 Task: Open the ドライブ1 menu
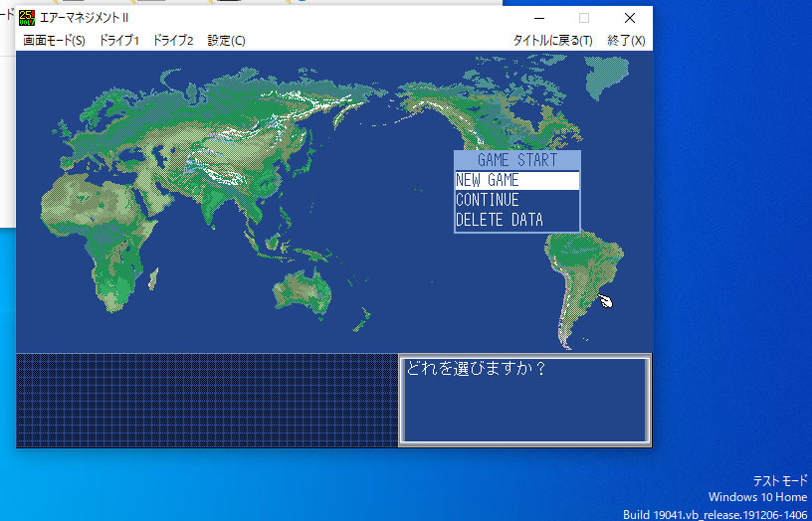(119, 41)
